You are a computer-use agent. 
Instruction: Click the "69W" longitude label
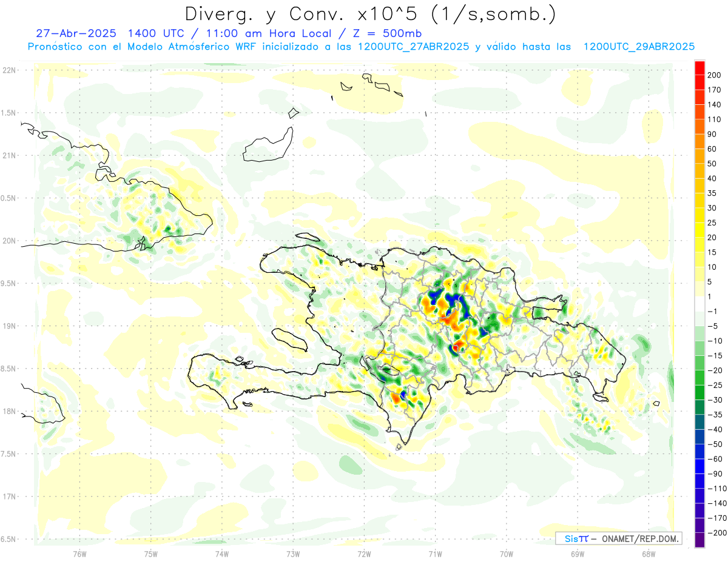click(578, 554)
